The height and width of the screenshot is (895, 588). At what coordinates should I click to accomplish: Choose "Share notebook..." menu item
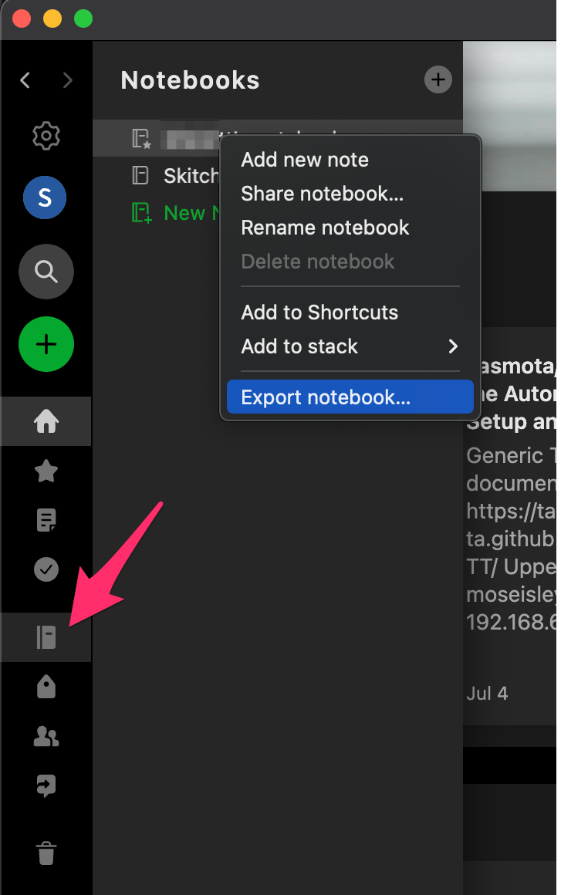click(x=322, y=194)
